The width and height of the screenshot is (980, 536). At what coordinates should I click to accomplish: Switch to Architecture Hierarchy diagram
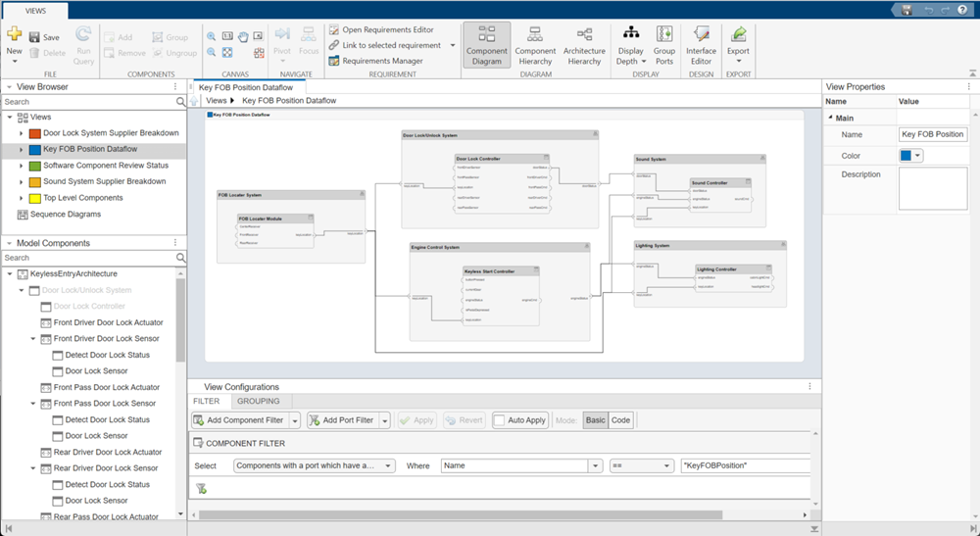(x=584, y=44)
